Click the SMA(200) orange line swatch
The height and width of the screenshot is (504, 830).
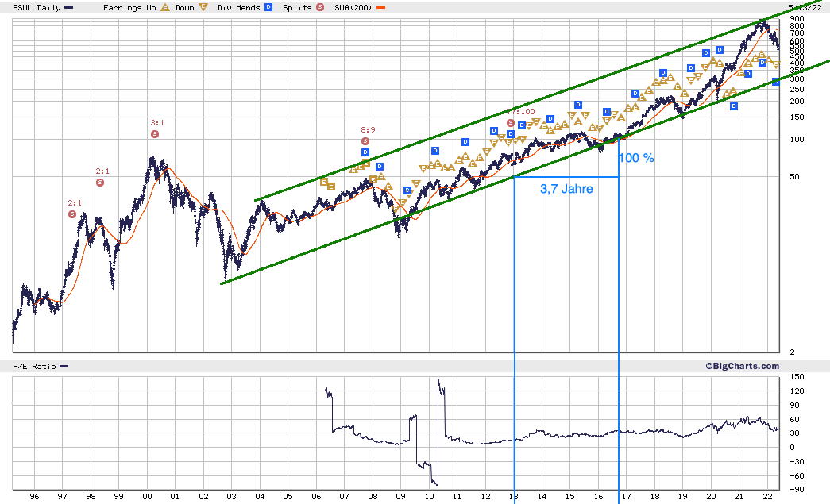(x=380, y=8)
